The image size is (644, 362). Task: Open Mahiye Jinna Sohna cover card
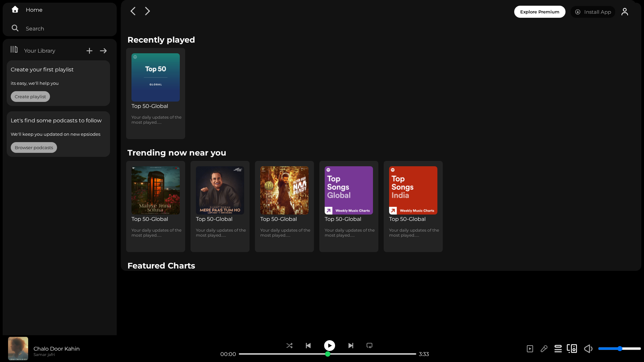tap(156, 190)
